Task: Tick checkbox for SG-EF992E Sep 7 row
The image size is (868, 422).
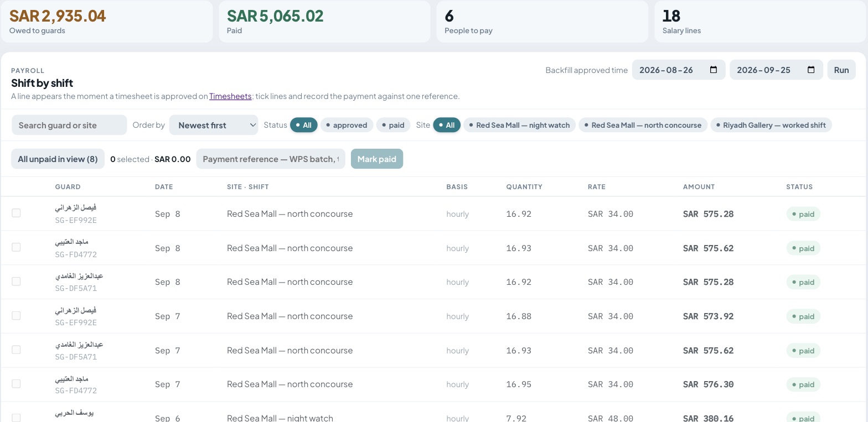Action: click(x=16, y=315)
